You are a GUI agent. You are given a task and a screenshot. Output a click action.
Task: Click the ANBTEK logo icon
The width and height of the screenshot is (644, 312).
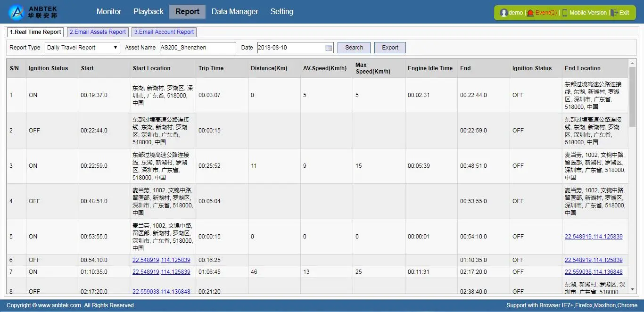[x=17, y=12]
